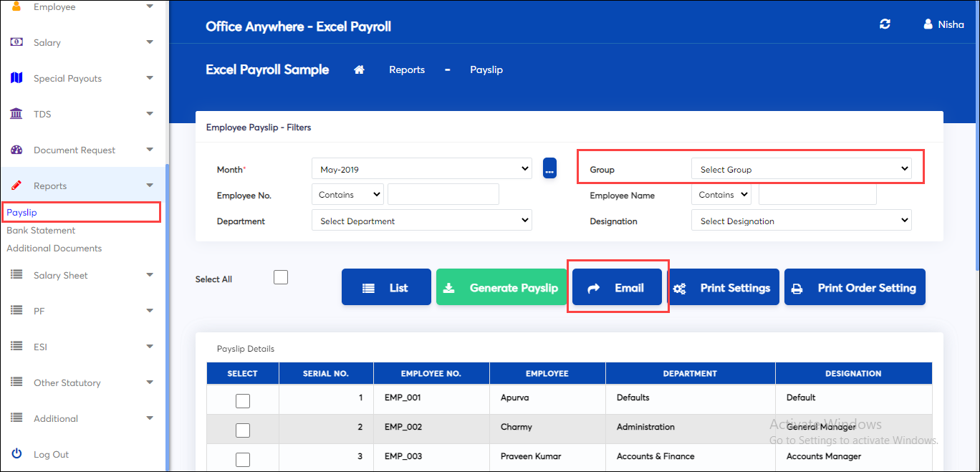Click the TDS bank building icon

[16, 114]
